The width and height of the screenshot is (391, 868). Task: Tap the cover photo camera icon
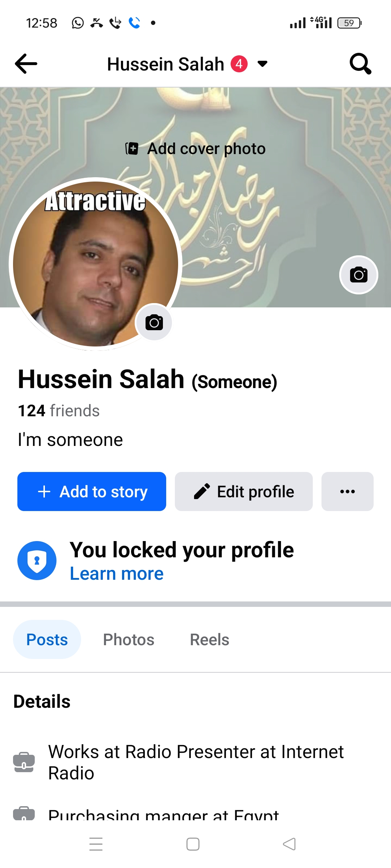point(359,275)
